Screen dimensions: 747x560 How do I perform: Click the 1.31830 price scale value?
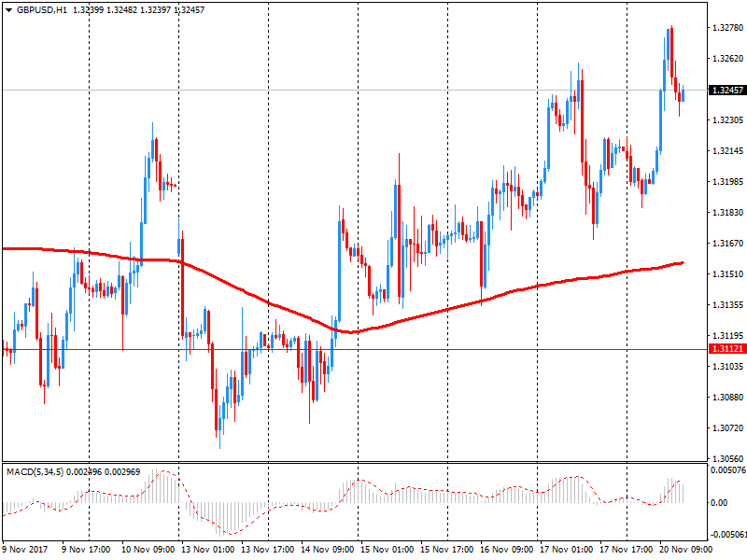(727, 213)
